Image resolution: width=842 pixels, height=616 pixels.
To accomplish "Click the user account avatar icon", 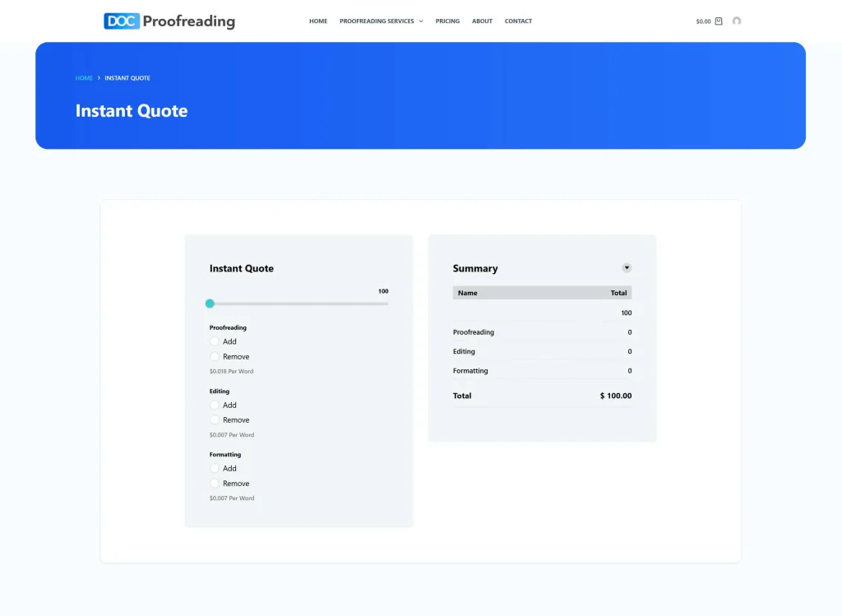I will (737, 21).
